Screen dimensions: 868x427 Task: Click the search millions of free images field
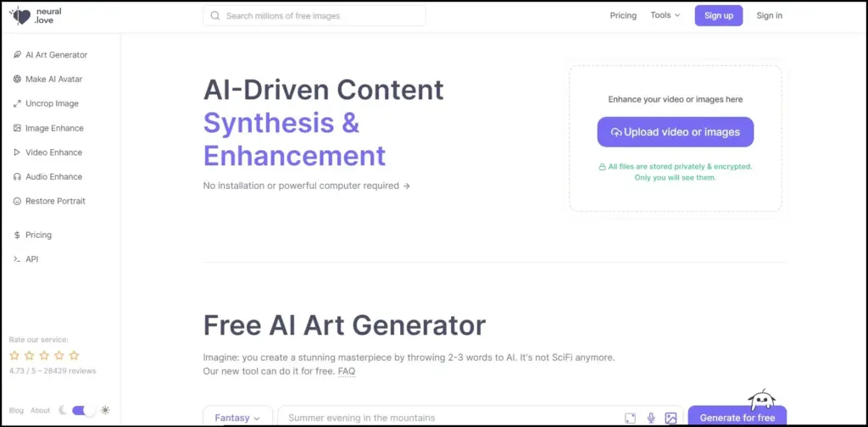(x=314, y=15)
